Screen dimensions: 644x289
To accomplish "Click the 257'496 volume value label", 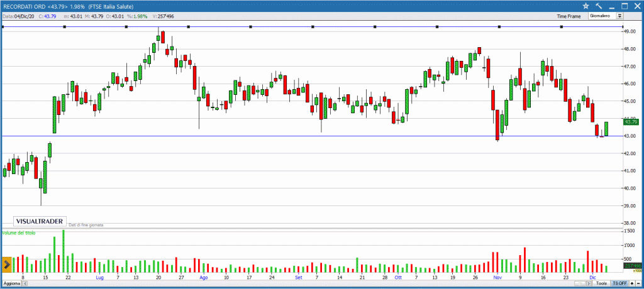I will (x=632, y=266).
